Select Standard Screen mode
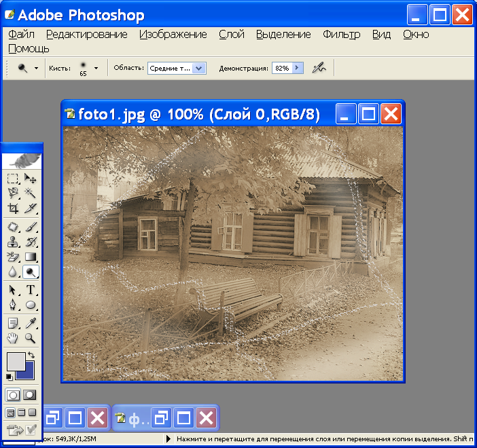The width and height of the screenshot is (477, 448). pos(10,413)
